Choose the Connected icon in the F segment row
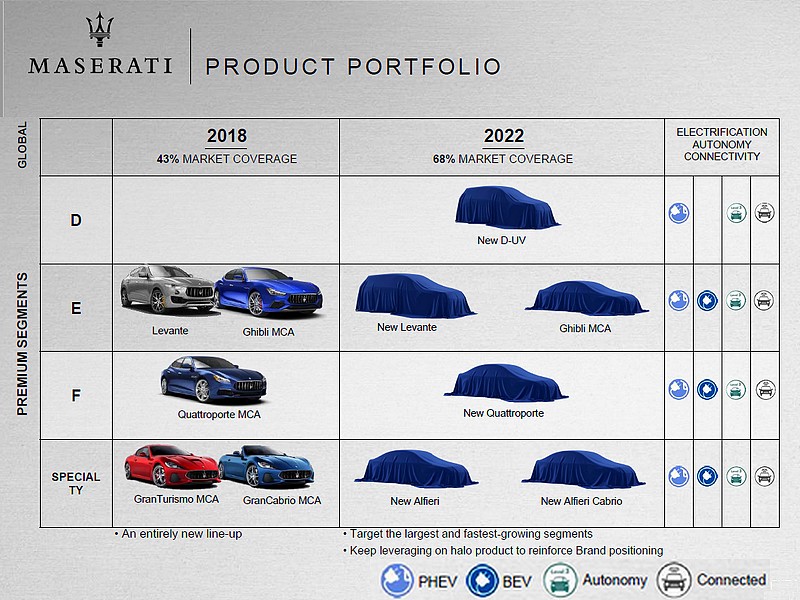The height and width of the screenshot is (600, 800). pyautogui.click(x=765, y=390)
